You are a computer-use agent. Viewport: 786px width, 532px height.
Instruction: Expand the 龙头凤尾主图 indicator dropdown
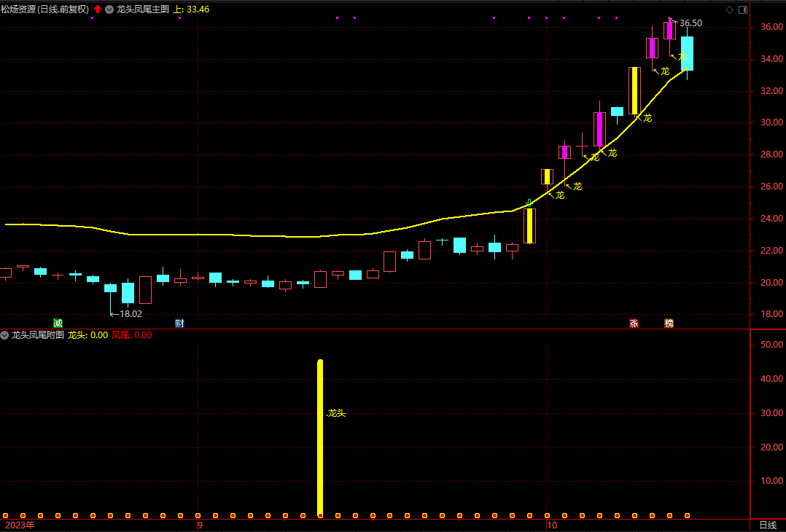(x=109, y=9)
